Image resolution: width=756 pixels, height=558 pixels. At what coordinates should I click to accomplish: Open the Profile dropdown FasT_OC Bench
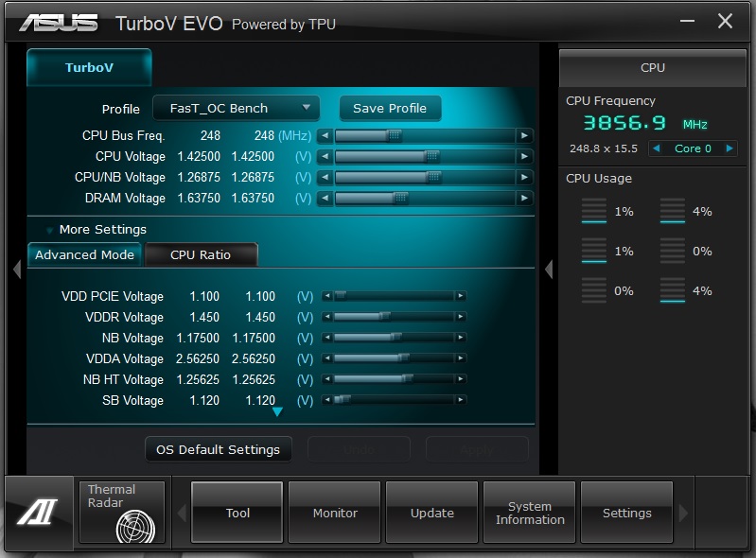click(x=237, y=109)
